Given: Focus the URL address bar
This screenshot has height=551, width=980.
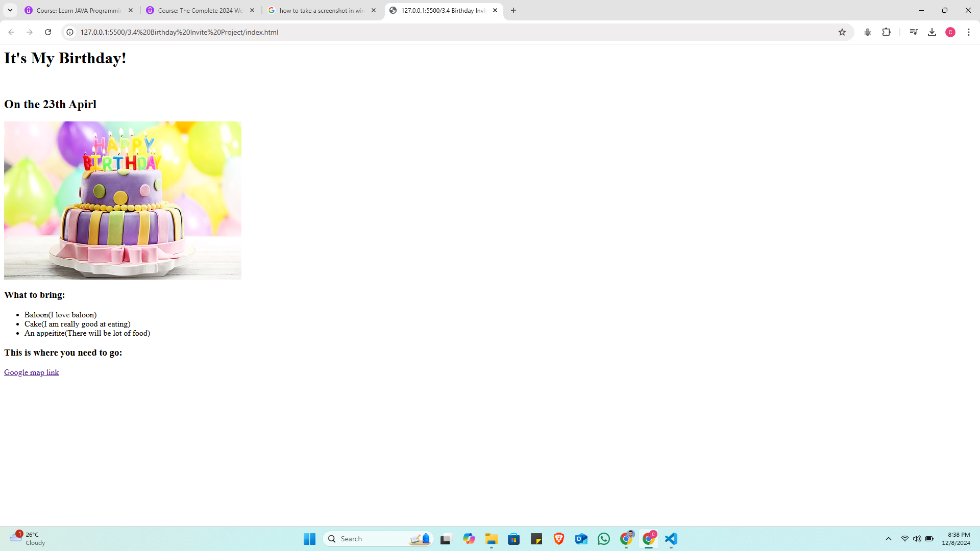Looking at the screenshot, I should pos(408,32).
